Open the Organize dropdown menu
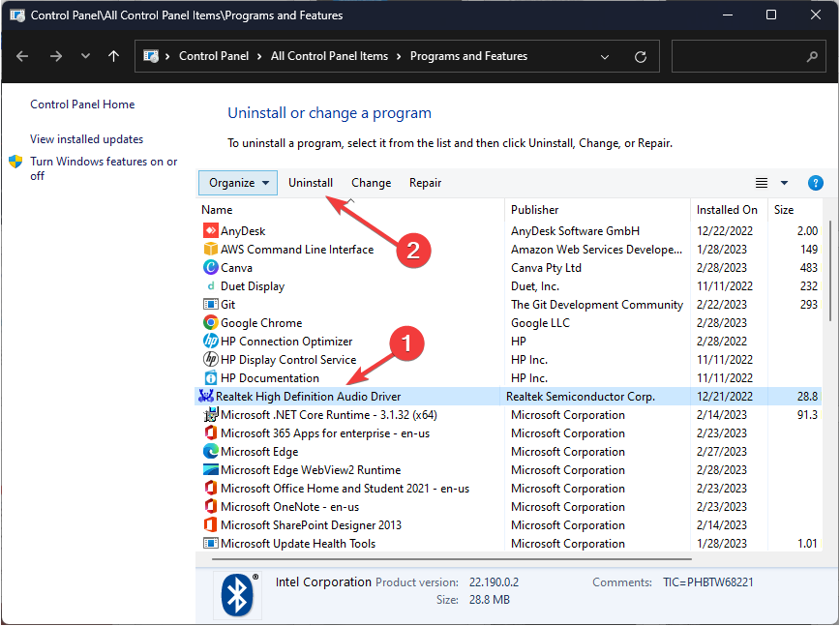 coord(238,183)
